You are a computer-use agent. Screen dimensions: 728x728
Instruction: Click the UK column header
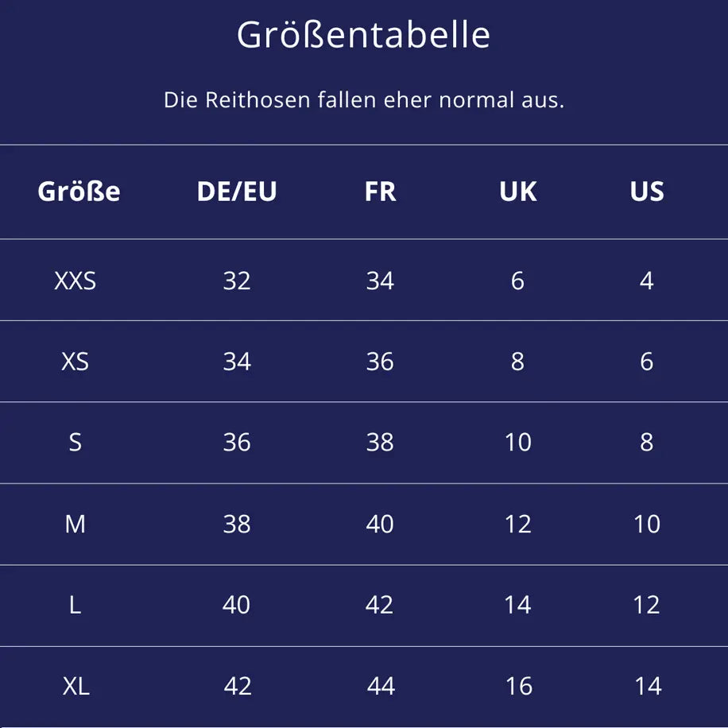pyautogui.click(x=517, y=192)
